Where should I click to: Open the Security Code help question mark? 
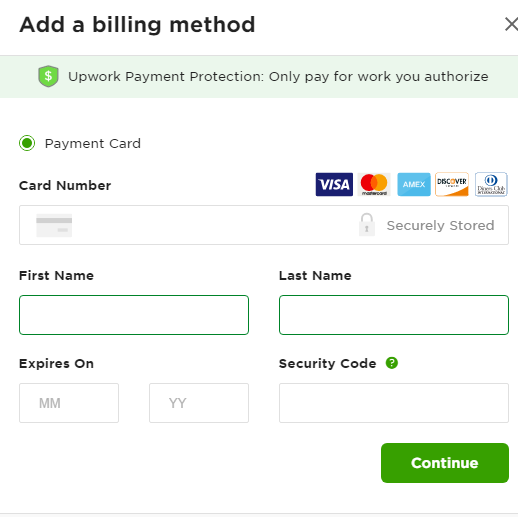click(392, 363)
